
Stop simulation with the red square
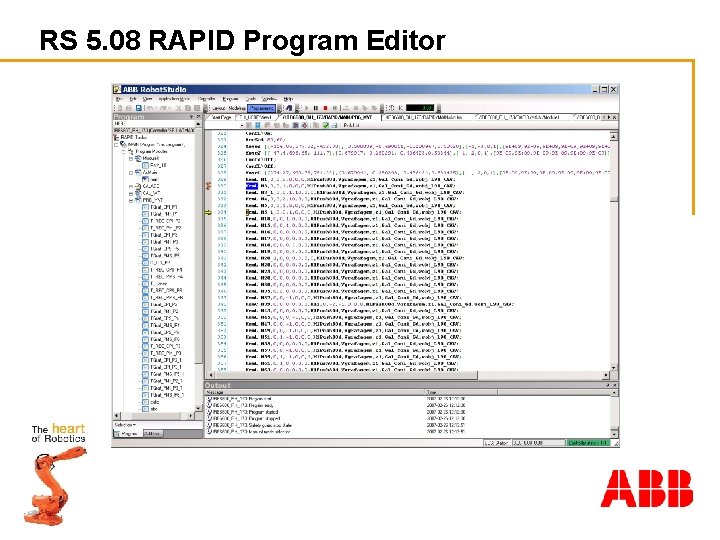click(325, 108)
